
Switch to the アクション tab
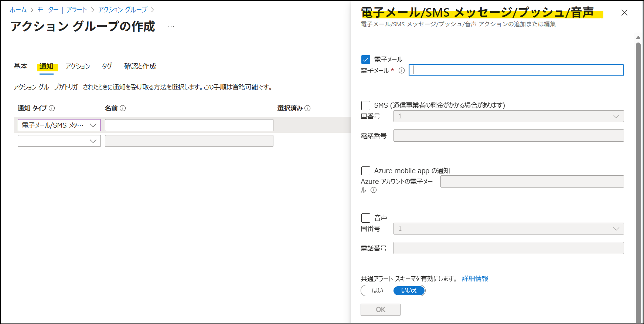pos(78,66)
